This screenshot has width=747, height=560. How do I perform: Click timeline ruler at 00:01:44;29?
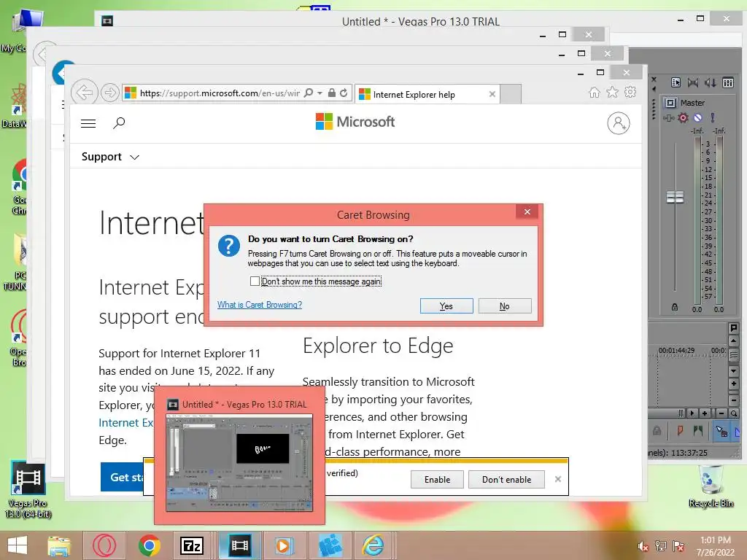click(x=676, y=351)
